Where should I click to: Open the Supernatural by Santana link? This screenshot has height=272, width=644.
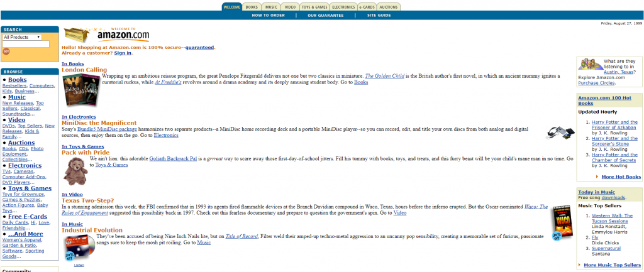(x=606, y=248)
